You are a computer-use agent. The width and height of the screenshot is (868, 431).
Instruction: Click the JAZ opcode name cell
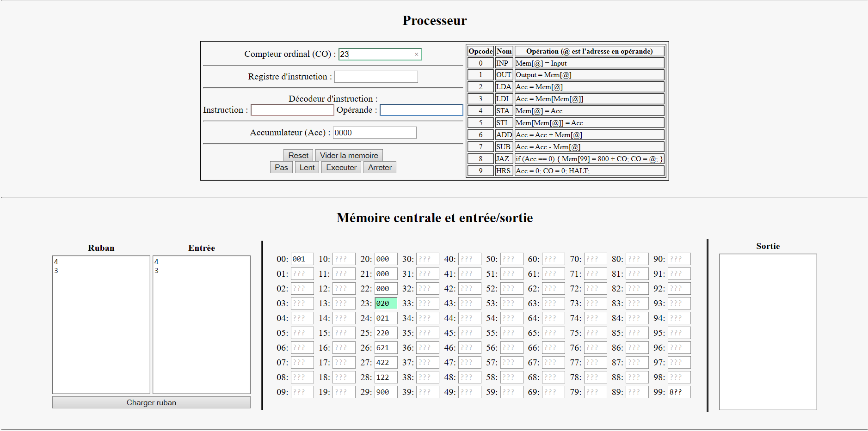[504, 159]
